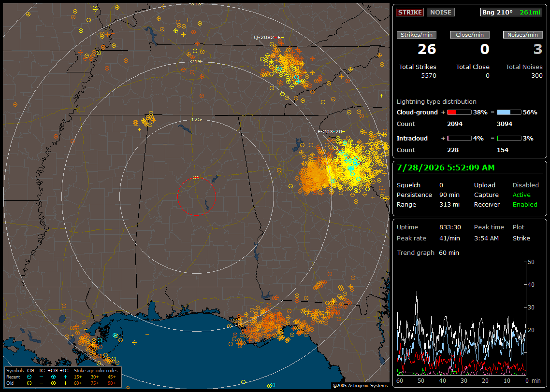This screenshot has height=392, width=550.
Task: Click the positive cloud-ground count 2094
Action: 455,124
